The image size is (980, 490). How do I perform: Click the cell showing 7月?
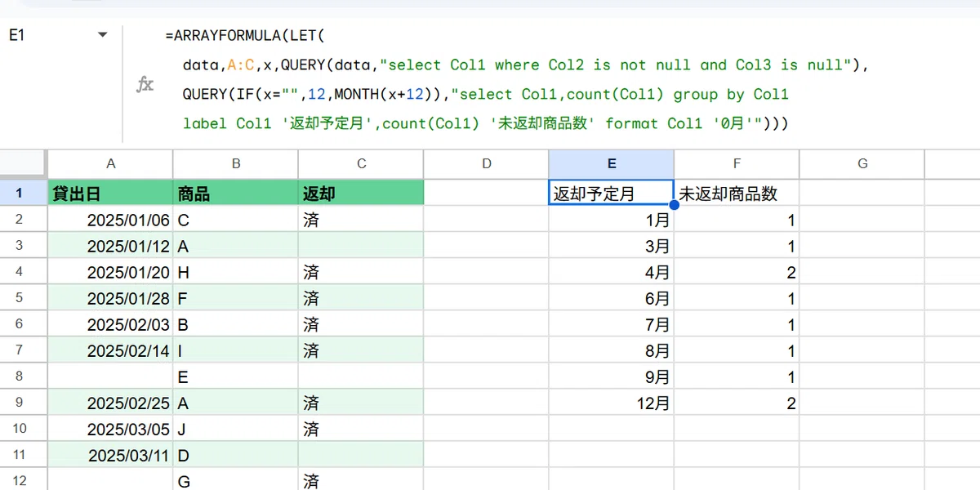(x=612, y=324)
